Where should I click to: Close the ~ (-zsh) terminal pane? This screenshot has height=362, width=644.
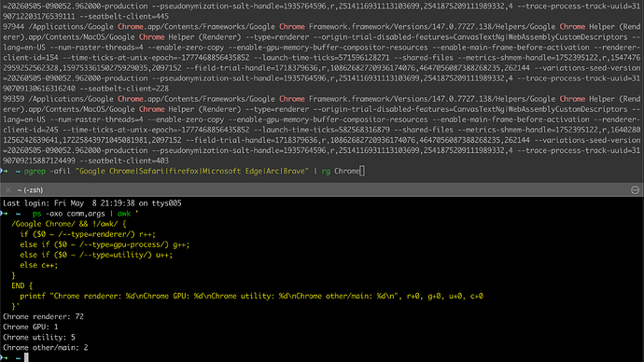[7, 190]
